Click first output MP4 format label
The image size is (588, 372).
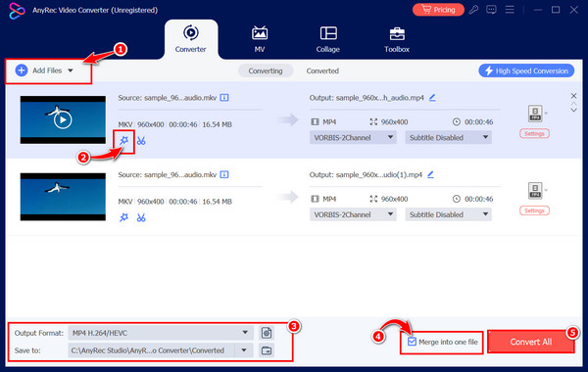[x=329, y=121]
